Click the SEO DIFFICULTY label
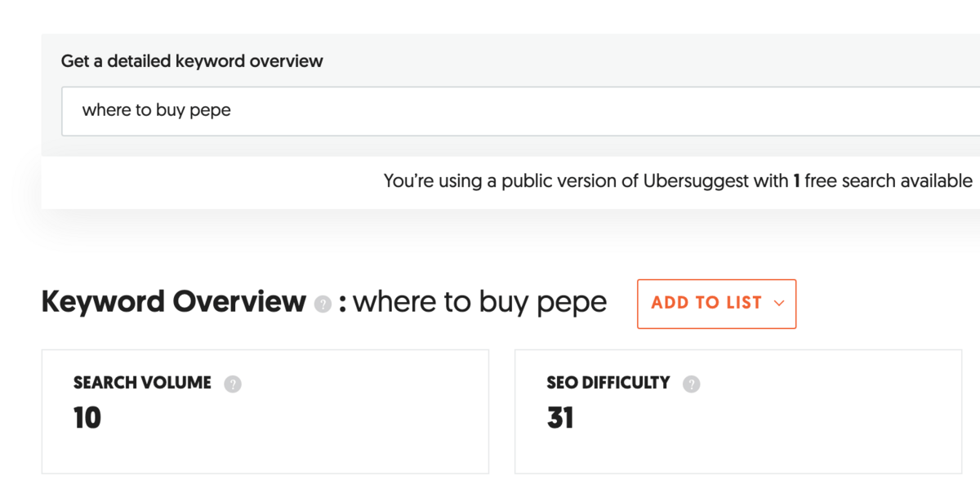Image resolution: width=980 pixels, height=493 pixels. (608, 383)
